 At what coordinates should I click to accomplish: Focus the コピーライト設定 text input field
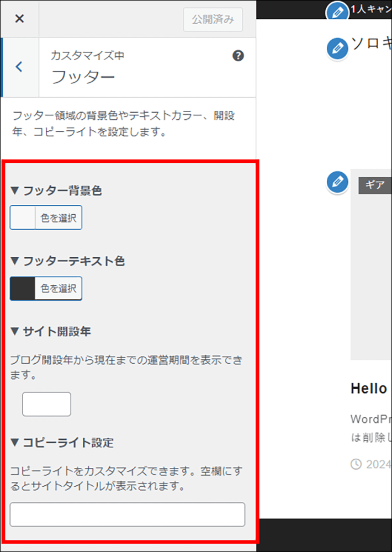coord(127,514)
